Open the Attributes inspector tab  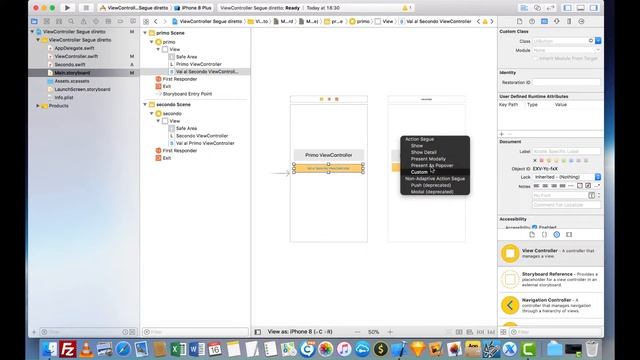pos(557,21)
